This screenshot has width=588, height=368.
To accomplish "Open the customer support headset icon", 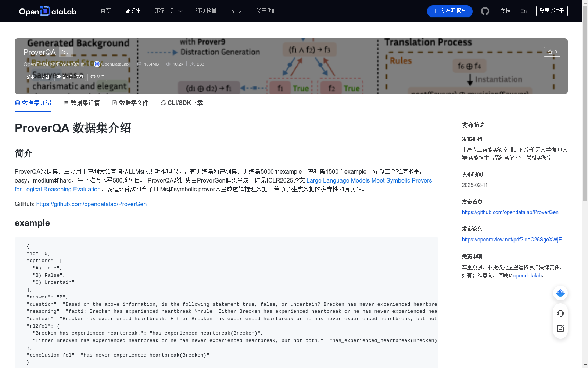I will [560, 313].
